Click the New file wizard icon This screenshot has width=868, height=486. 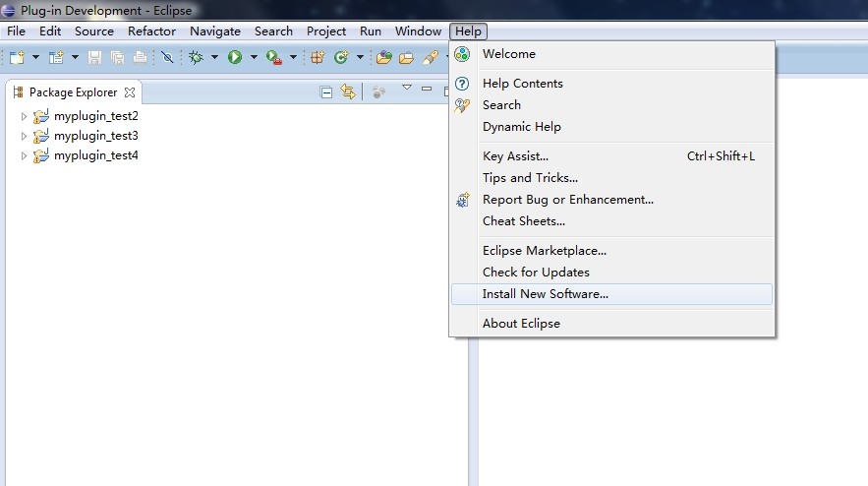(17, 57)
